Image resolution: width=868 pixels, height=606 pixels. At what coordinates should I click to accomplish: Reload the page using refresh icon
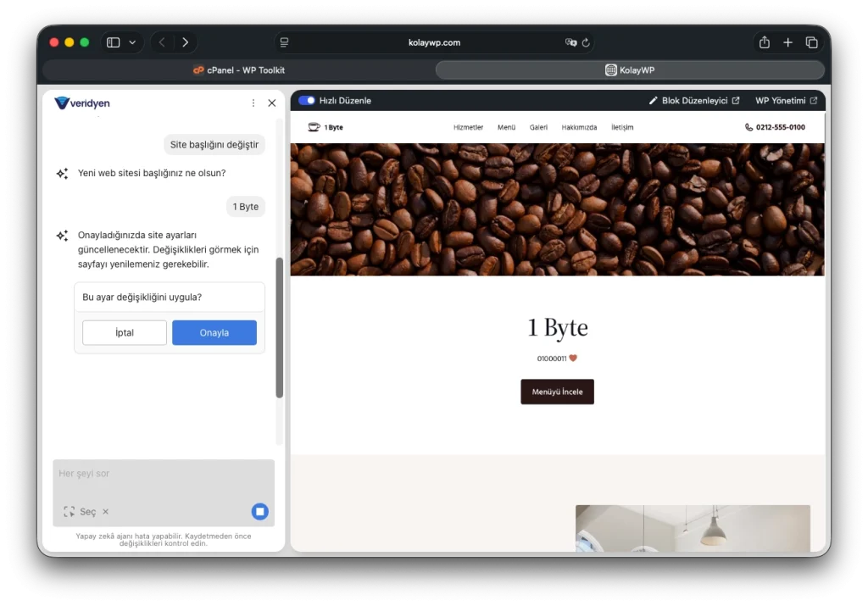[586, 42]
